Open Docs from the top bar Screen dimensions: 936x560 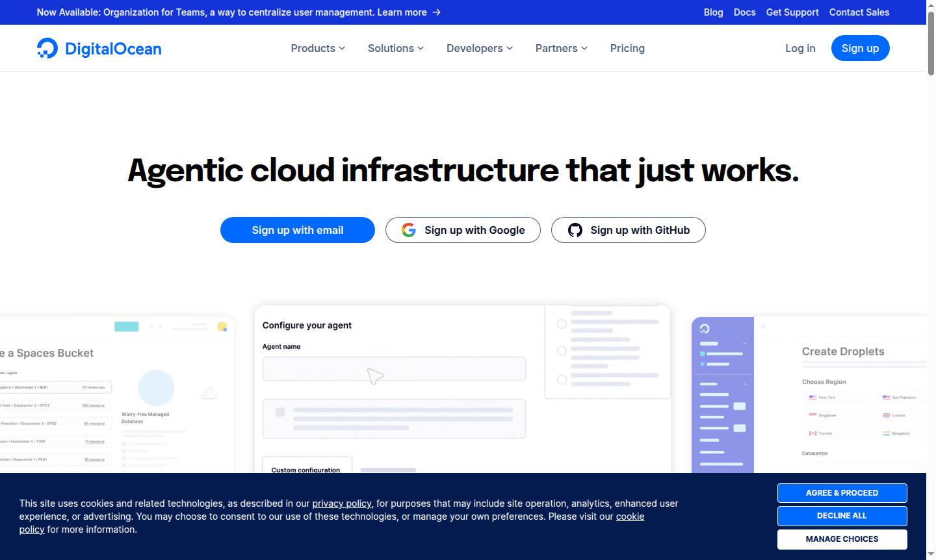[744, 12]
